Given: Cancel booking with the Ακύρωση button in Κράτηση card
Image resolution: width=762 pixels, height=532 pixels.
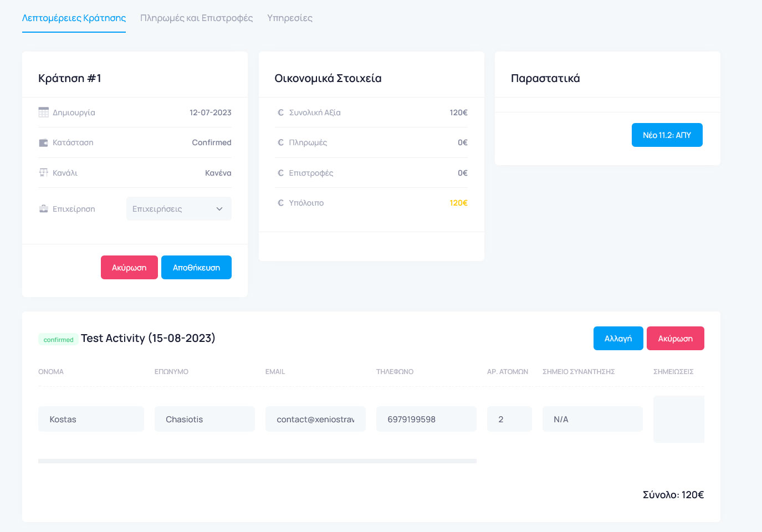Looking at the screenshot, I should click(x=129, y=268).
